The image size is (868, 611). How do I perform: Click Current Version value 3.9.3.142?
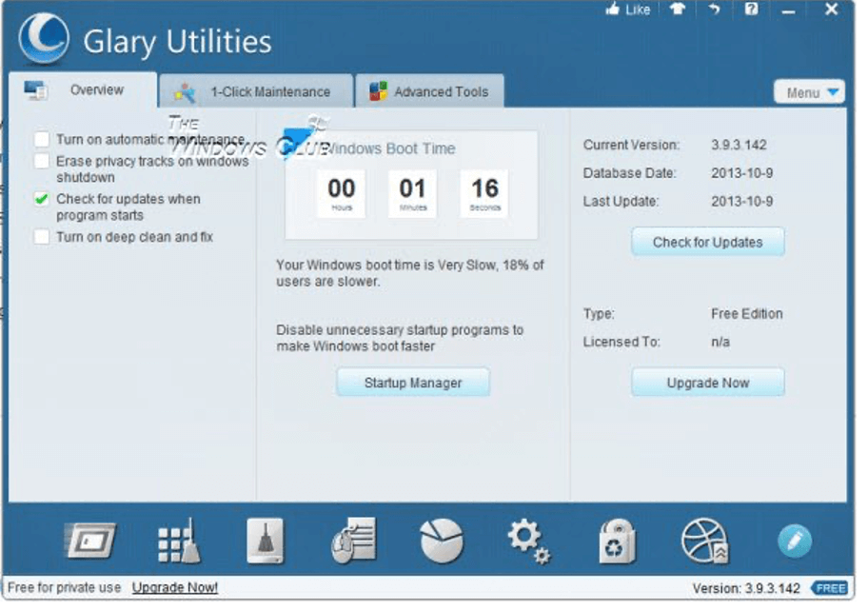[739, 145]
